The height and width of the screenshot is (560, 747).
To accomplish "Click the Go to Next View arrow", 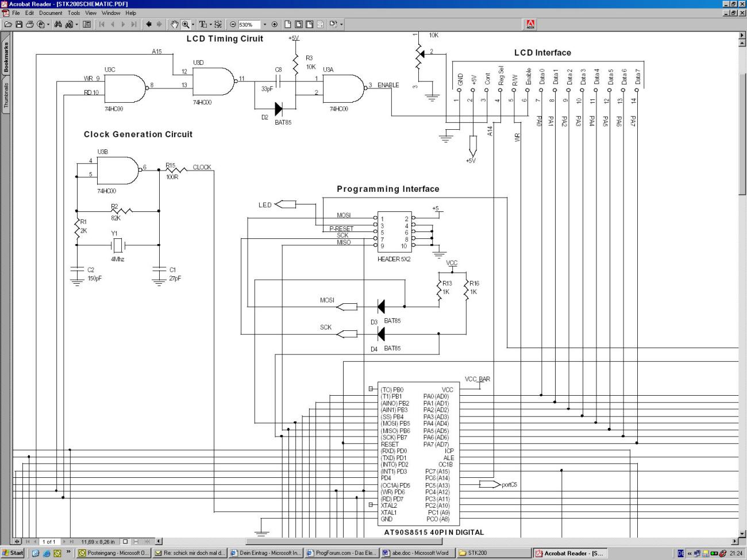I will point(159,24).
